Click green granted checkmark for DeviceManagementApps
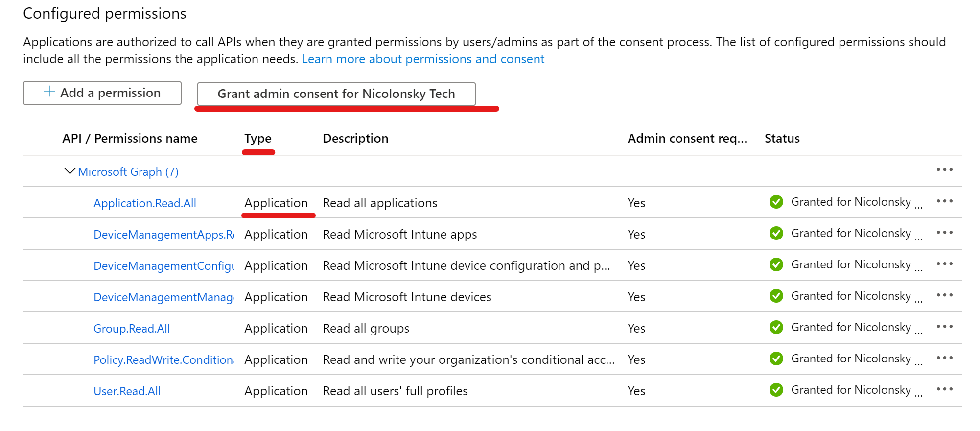980x431 pixels. [776, 233]
